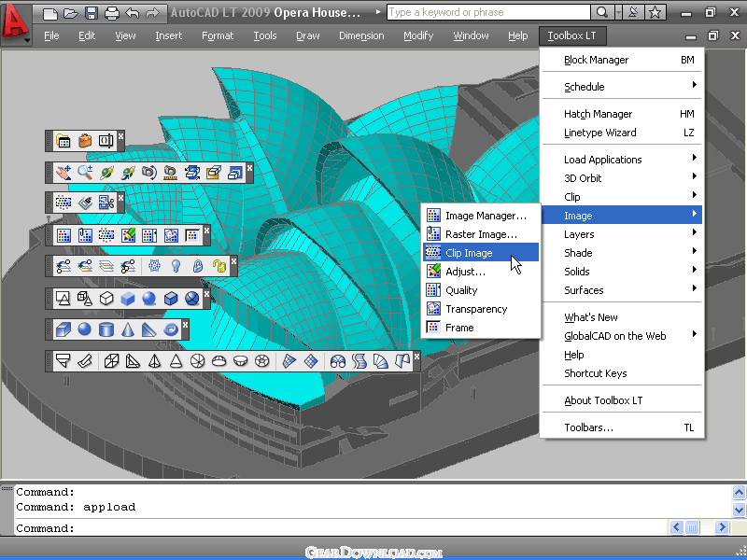Click the Print icon in title bar

[x=112, y=13]
